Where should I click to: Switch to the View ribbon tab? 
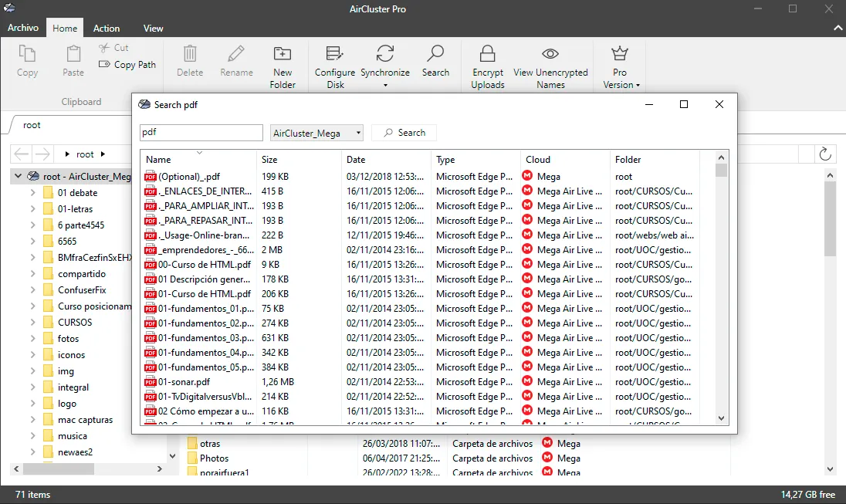(154, 28)
